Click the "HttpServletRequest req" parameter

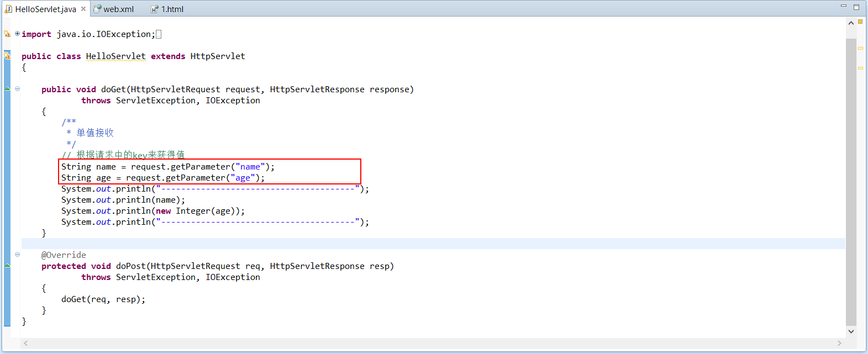coord(206,266)
